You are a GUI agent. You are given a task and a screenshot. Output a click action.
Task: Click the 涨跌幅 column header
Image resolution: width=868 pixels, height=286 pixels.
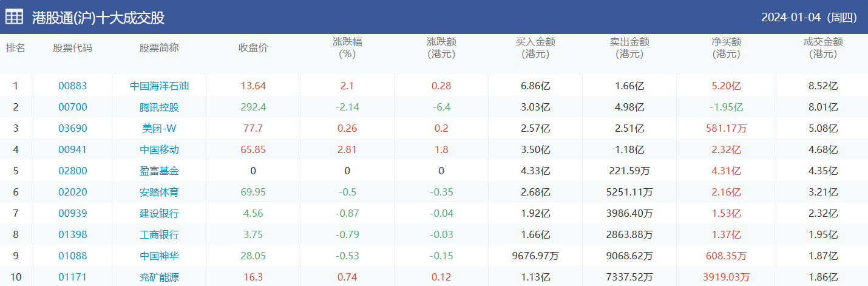347,48
